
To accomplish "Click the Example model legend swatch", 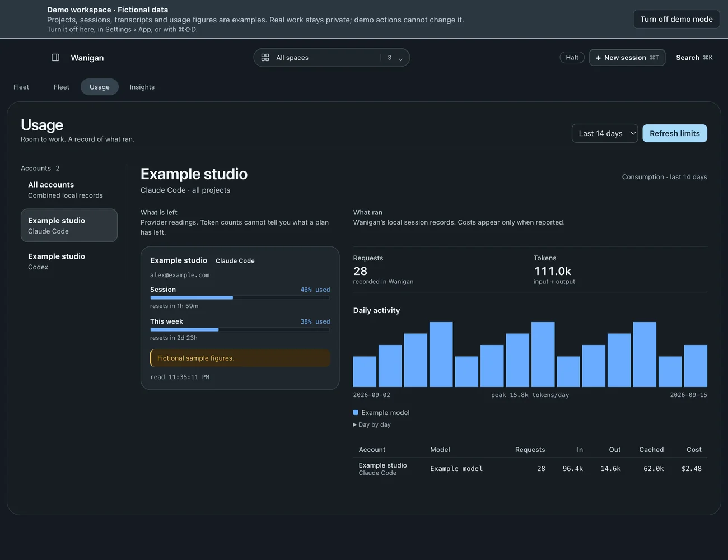I will coord(356,413).
